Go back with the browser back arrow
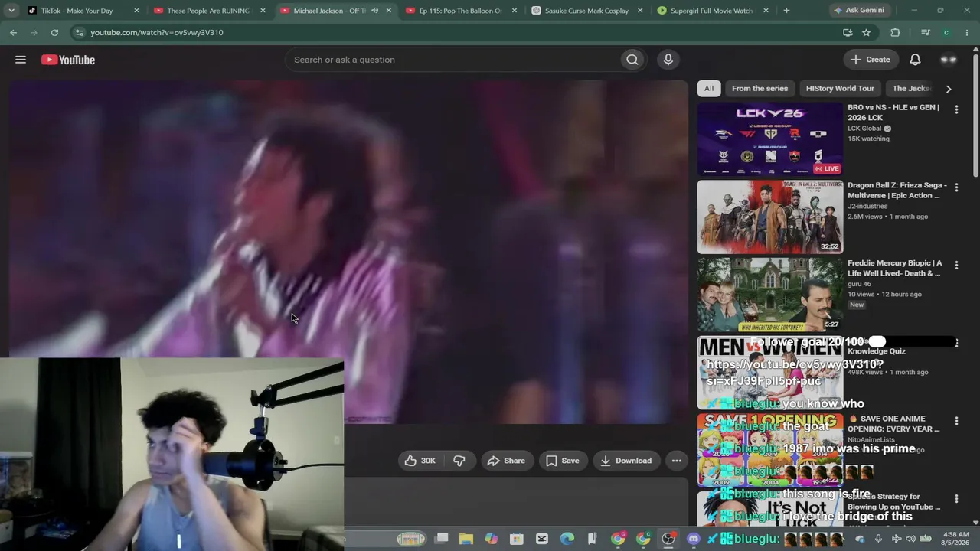Viewport: 980px width, 551px height. click(x=13, y=32)
